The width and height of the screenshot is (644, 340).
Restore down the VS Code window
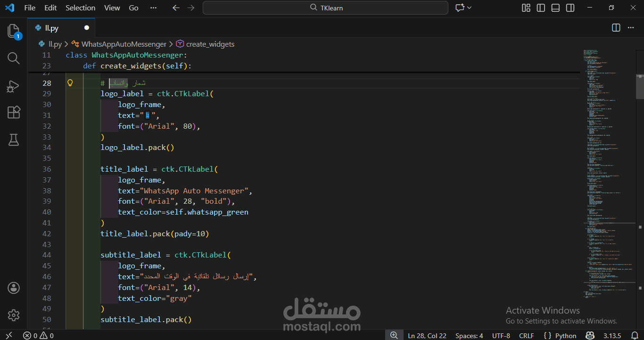click(611, 8)
